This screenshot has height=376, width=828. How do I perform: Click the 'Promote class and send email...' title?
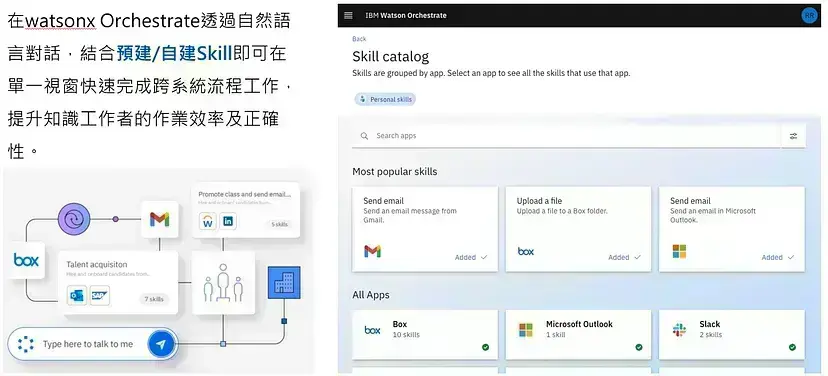pos(244,194)
